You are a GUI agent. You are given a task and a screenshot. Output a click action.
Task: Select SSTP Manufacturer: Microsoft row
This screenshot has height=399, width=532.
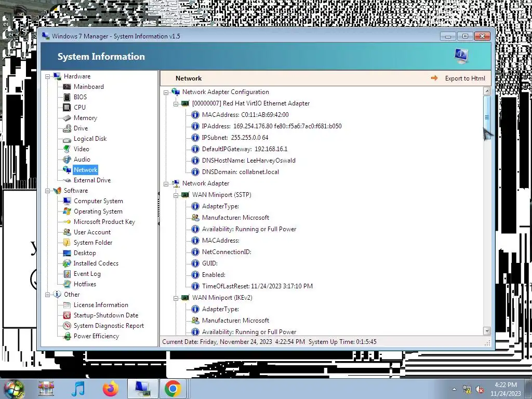(x=235, y=218)
